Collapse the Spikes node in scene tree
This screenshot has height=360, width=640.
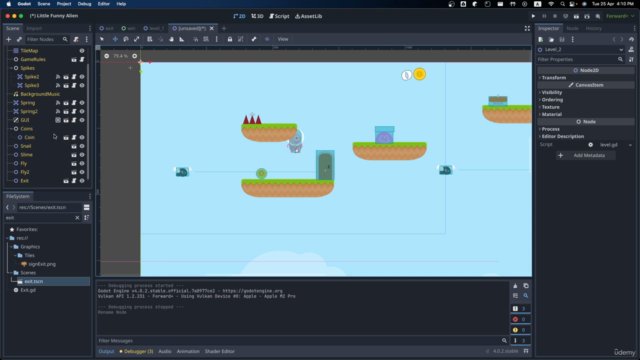pos(11,68)
